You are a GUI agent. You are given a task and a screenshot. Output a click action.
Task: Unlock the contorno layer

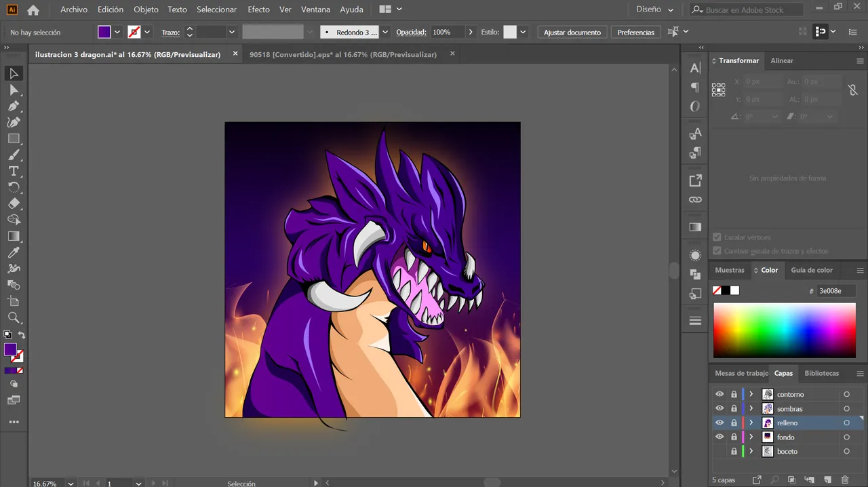[734, 394]
